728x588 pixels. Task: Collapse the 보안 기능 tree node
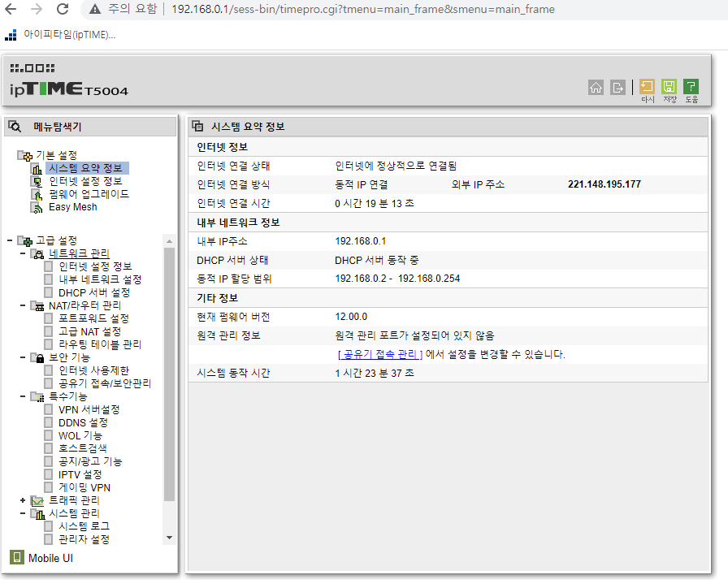pos(22,357)
